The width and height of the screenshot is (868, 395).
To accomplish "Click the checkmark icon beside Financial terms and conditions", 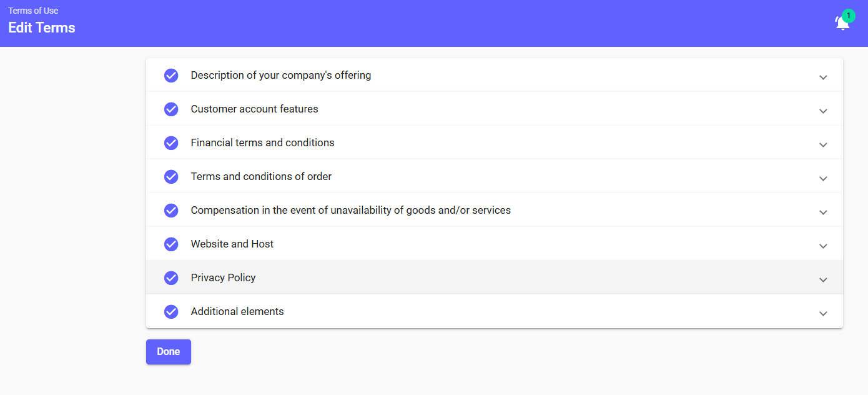I will pyautogui.click(x=171, y=143).
